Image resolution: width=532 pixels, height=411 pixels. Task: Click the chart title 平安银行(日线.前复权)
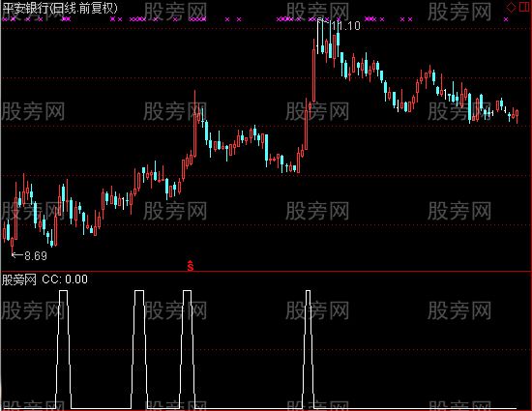60,8
